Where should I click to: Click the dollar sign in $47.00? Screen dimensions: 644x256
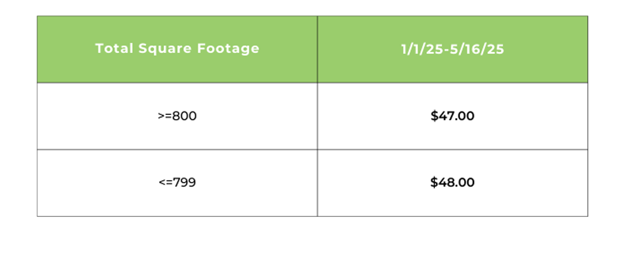point(434,116)
